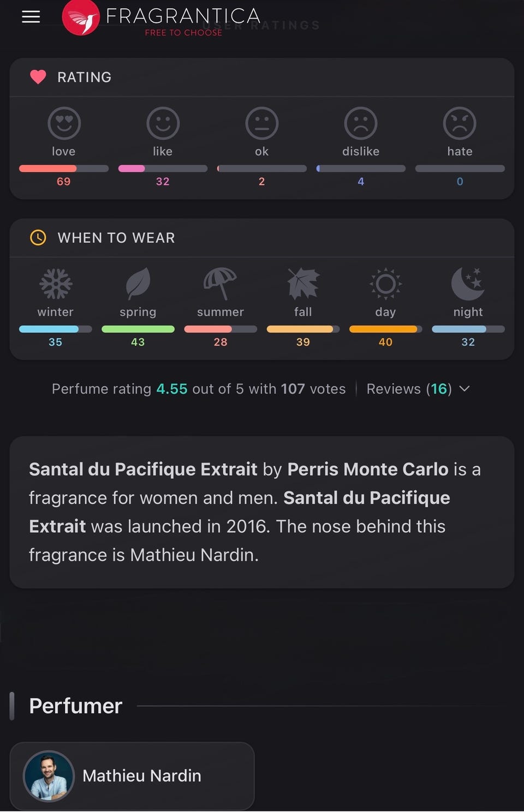Open the Perris Monte Carlo brand link
Screen dimensions: 524x812
[x=367, y=469]
